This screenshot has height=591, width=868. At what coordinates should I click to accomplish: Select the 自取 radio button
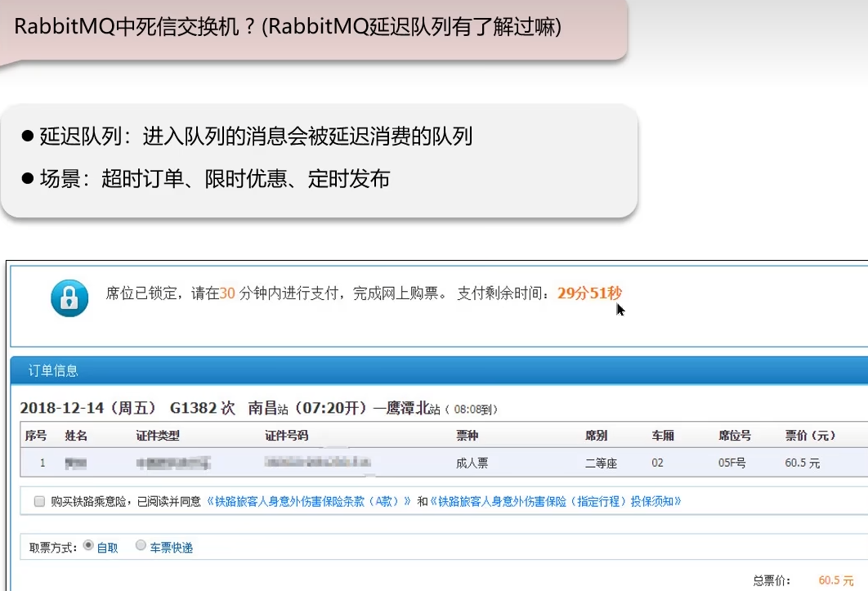point(88,545)
